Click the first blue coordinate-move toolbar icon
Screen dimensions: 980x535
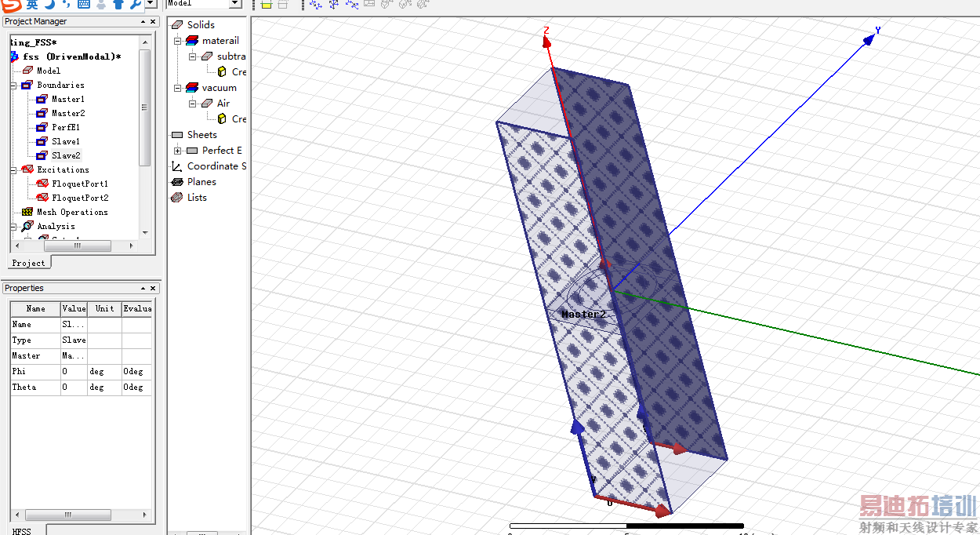pyautogui.click(x=315, y=4)
